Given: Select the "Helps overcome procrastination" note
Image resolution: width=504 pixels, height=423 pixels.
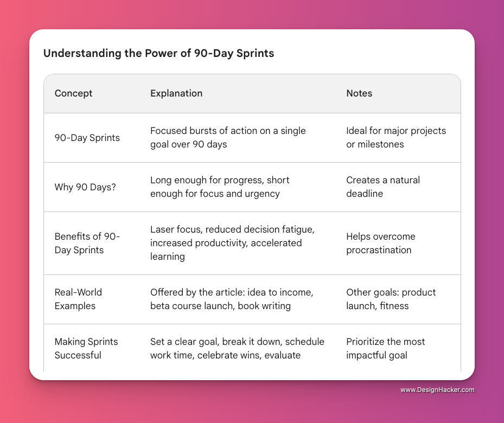Looking at the screenshot, I should pyautogui.click(x=381, y=243).
